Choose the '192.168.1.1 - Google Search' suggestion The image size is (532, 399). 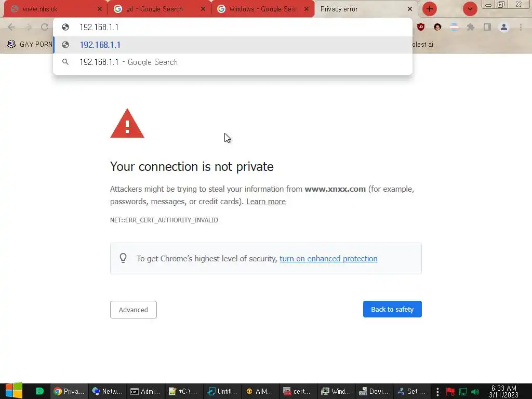point(233,62)
